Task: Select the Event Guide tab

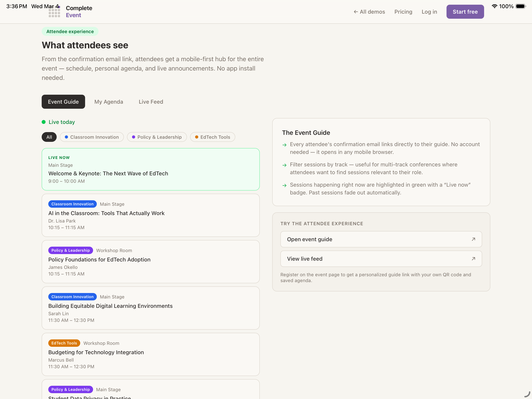Action: click(x=63, y=102)
